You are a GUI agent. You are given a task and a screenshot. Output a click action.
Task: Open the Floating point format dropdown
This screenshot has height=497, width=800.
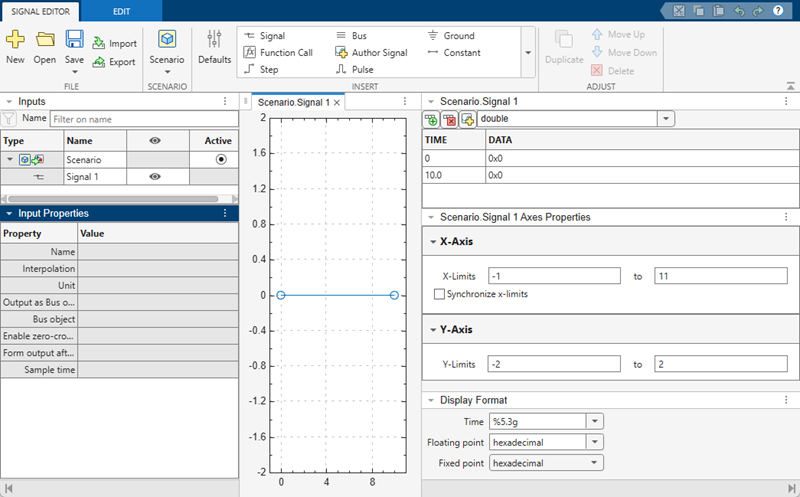[595, 442]
